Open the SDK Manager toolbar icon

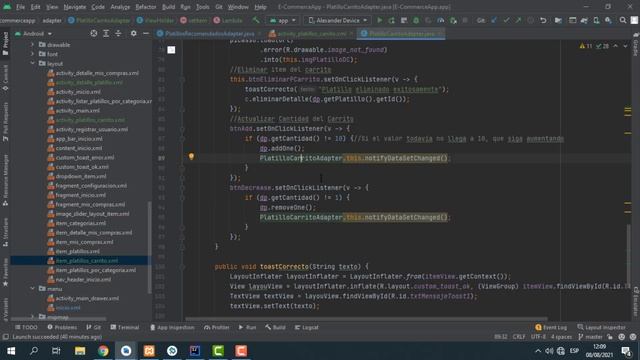[x=608, y=20]
